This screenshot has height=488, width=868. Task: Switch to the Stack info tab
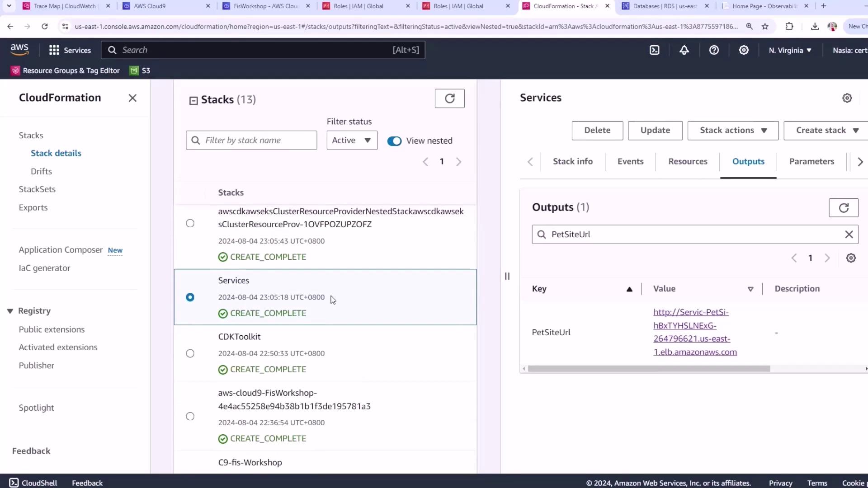click(x=572, y=161)
